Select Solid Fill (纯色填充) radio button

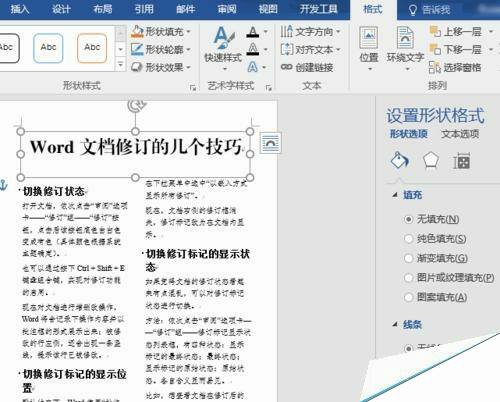click(x=408, y=239)
